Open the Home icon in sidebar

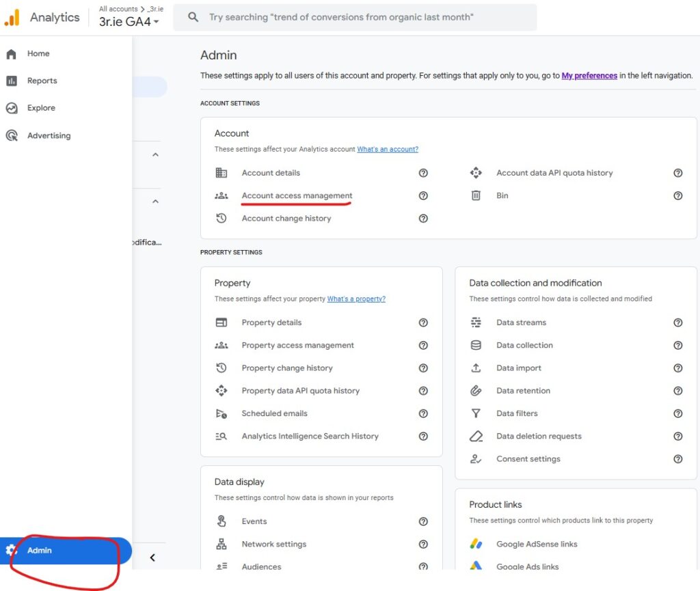12,54
